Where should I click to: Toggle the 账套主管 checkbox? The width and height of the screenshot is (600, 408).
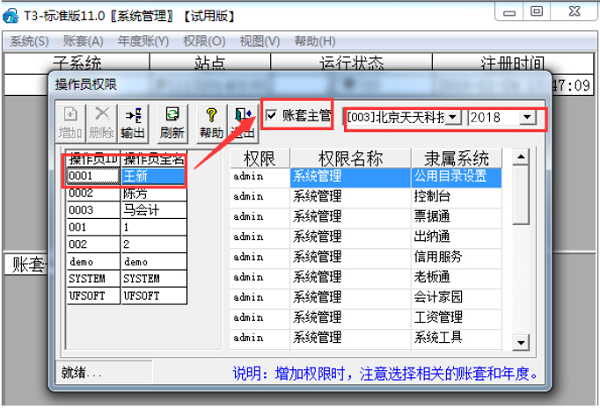271,115
